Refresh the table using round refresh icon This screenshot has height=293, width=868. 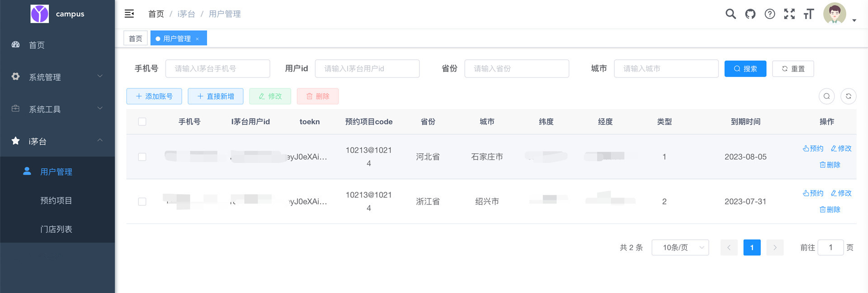pos(848,96)
